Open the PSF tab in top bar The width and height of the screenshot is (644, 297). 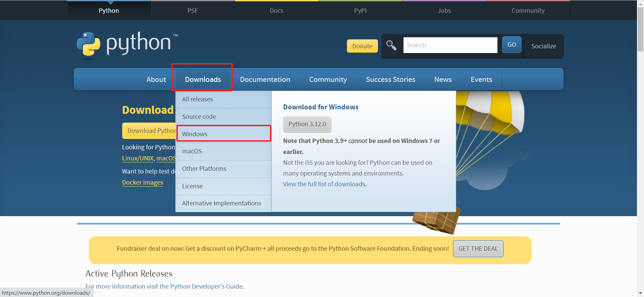click(193, 10)
